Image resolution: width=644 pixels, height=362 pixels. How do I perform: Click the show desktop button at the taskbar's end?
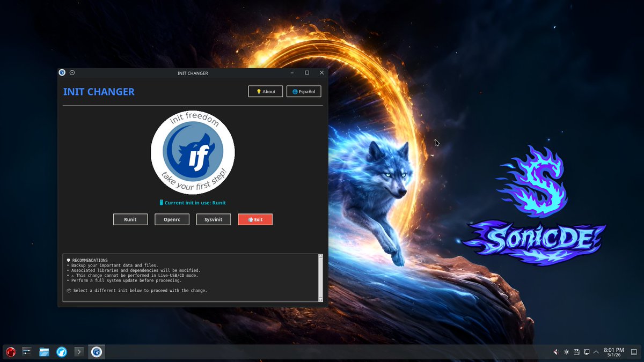[x=633, y=352]
